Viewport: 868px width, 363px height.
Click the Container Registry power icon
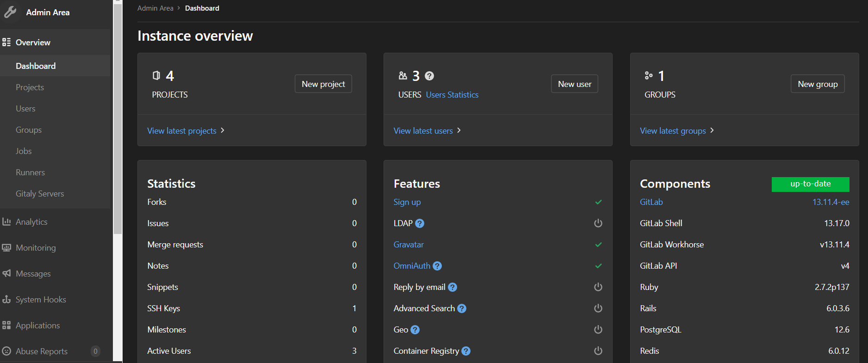(598, 351)
